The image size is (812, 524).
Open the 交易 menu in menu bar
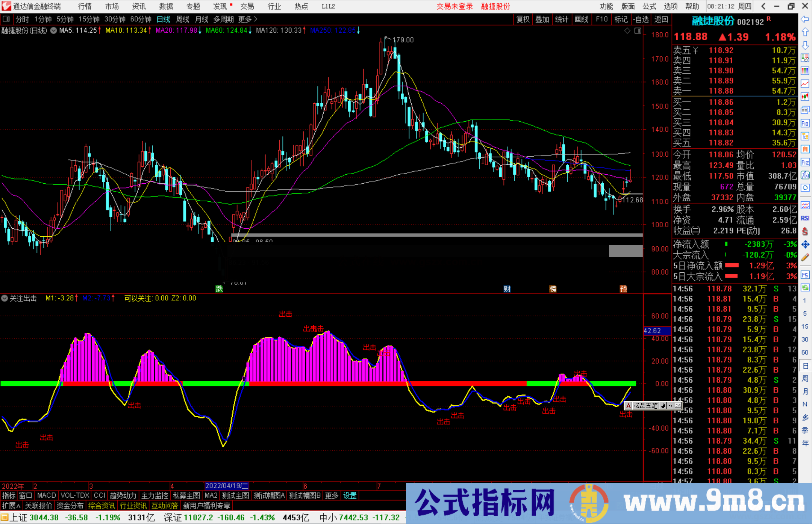[x=247, y=6]
